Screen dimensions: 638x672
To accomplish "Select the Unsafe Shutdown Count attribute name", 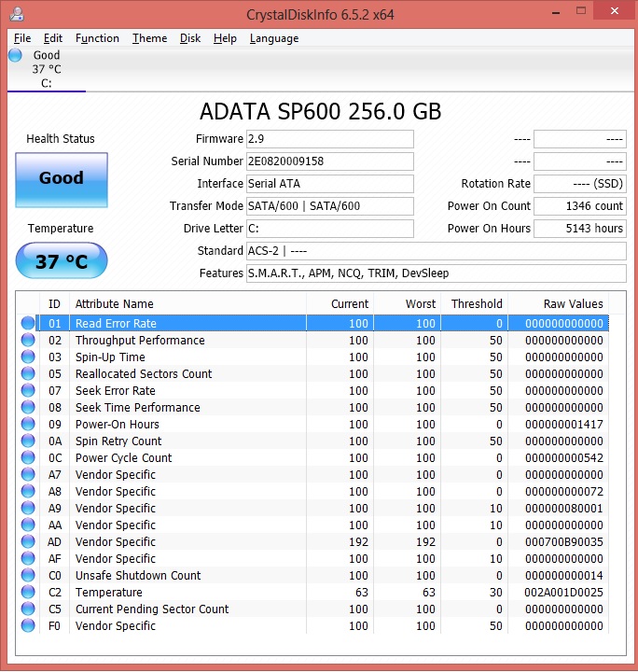I will click(x=138, y=576).
